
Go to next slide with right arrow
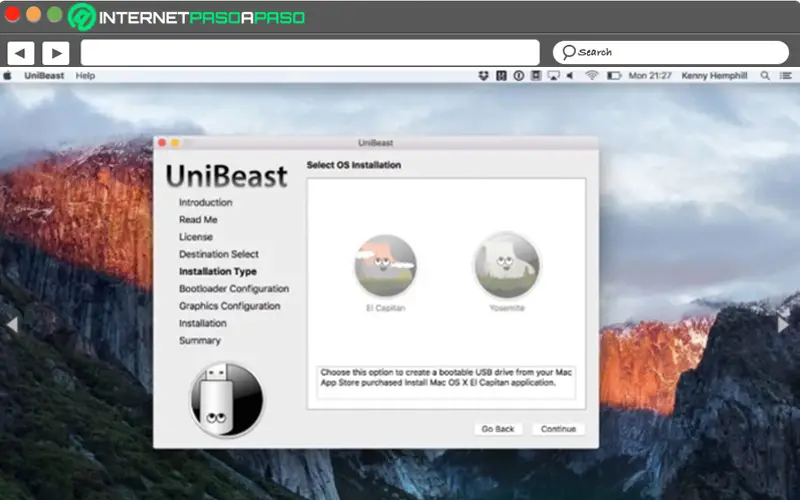tap(783, 324)
